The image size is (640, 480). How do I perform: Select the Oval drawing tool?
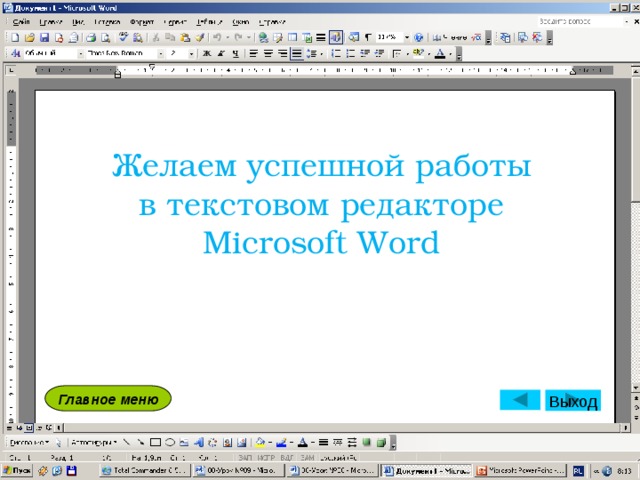pyautogui.click(x=170, y=442)
